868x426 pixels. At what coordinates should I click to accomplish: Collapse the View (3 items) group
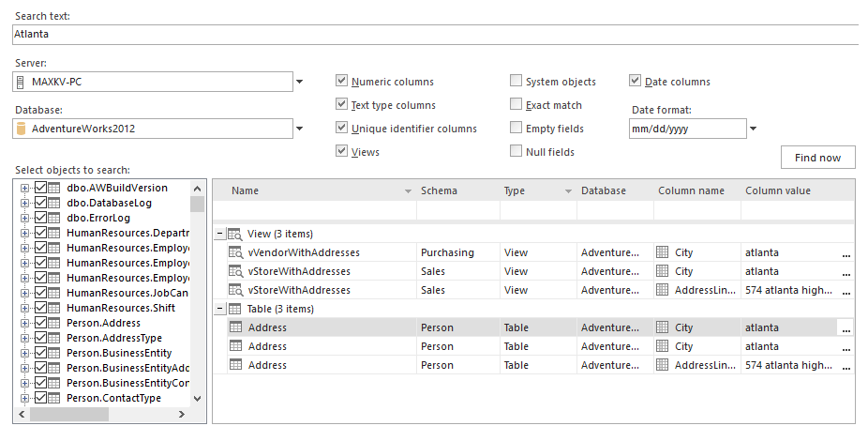click(x=219, y=234)
